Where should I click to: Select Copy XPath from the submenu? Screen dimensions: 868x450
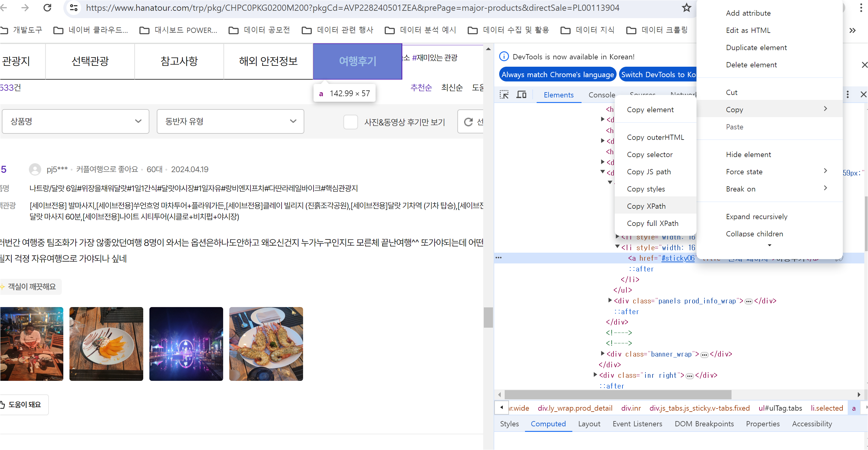[646, 206]
